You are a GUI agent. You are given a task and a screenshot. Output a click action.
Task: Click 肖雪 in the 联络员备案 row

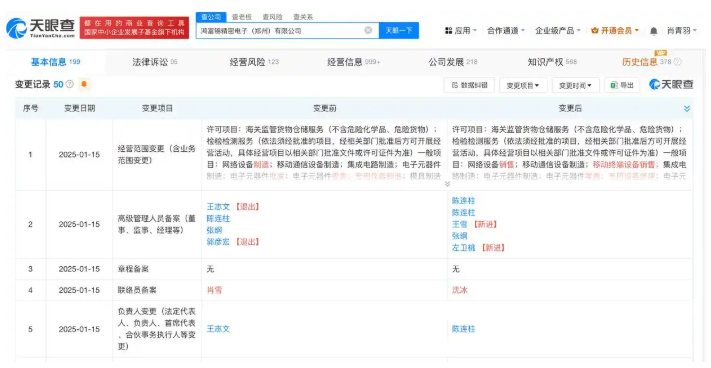coord(214,290)
